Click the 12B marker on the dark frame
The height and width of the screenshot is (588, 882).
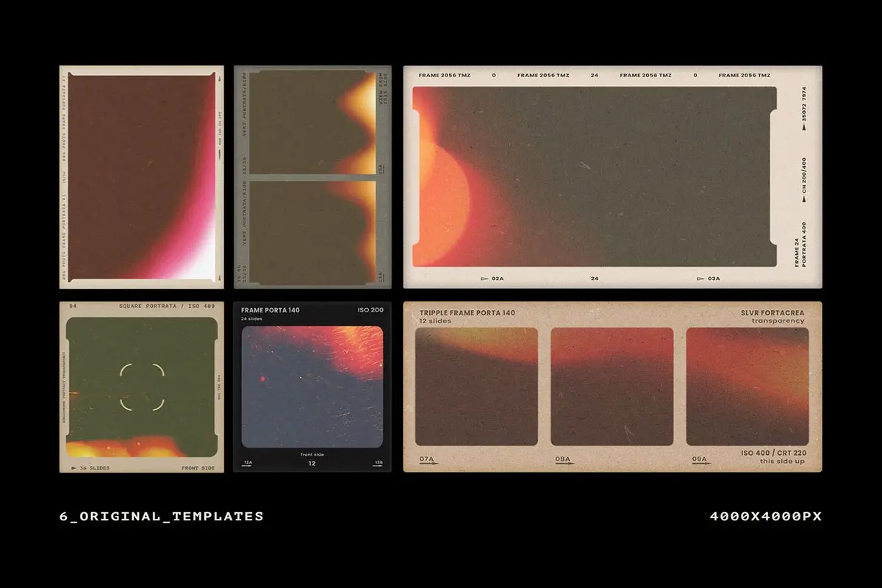377,464
